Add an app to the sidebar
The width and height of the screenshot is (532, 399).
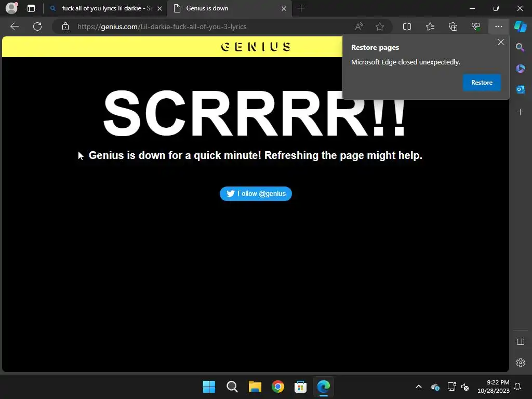click(521, 112)
